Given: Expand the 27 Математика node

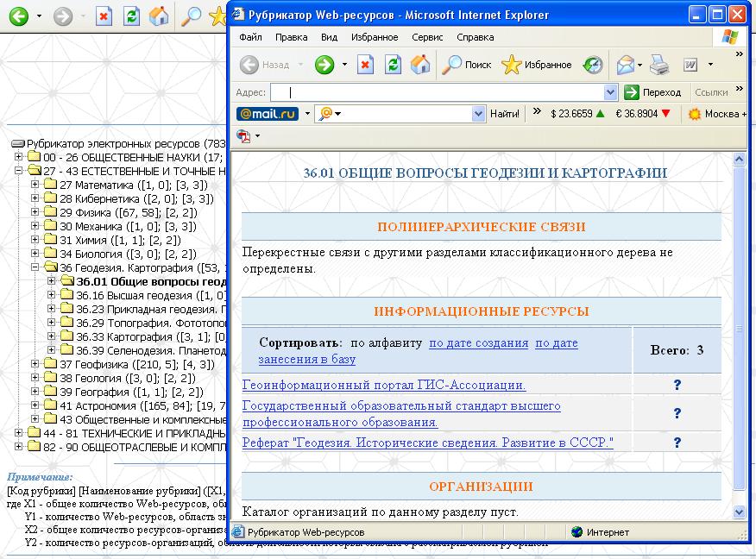Looking at the screenshot, I should (x=35, y=184).
